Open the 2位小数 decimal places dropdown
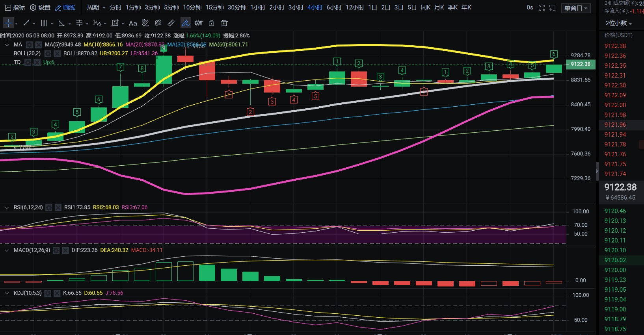 click(618, 23)
